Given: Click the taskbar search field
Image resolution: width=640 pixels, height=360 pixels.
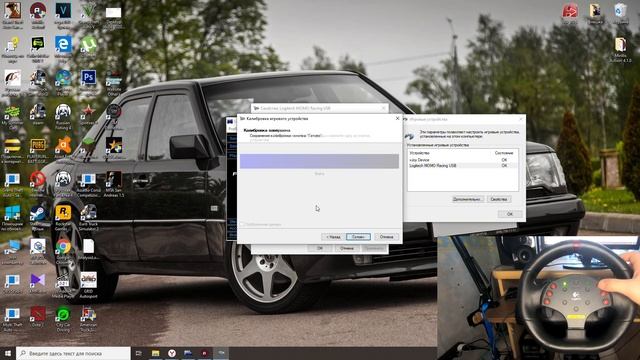Looking at the screenshot, I should click(73, 353).
